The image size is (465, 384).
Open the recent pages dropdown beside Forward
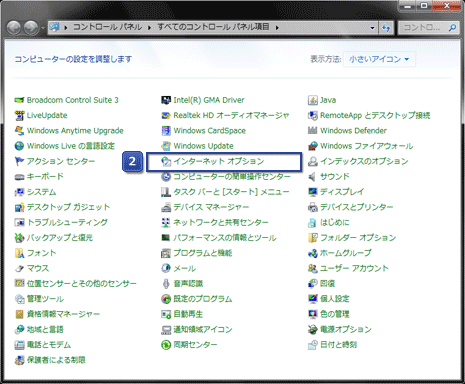click(43, 28)
